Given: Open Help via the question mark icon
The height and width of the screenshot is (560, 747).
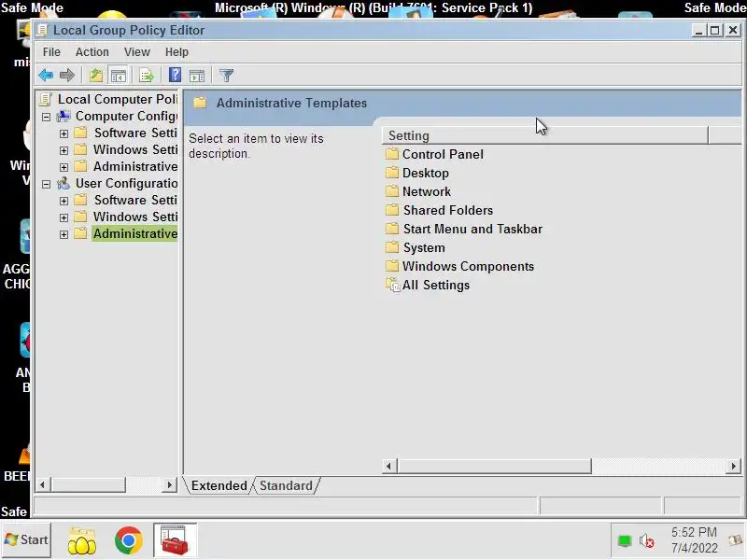Looking at the screenshot, I should tap(175, 75).
